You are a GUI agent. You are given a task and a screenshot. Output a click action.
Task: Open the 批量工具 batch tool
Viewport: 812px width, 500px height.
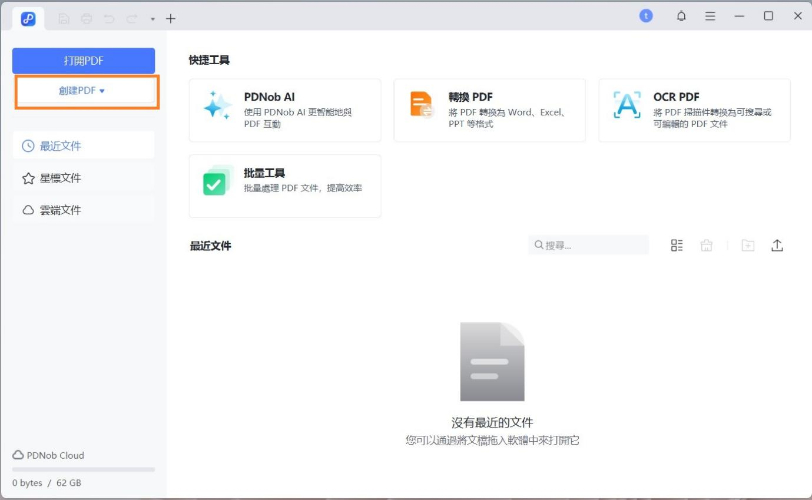(x=285, y=185)
